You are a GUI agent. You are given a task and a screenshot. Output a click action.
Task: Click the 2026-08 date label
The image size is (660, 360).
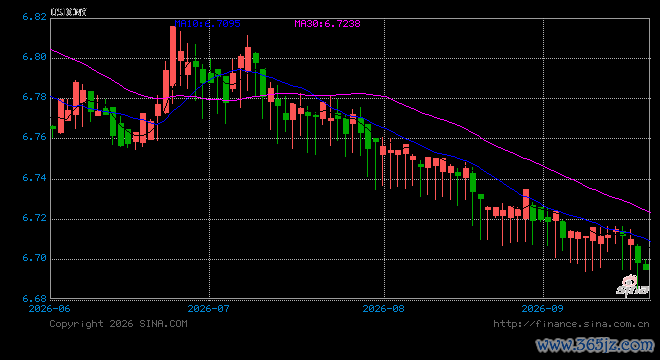(x=383, y=309)
